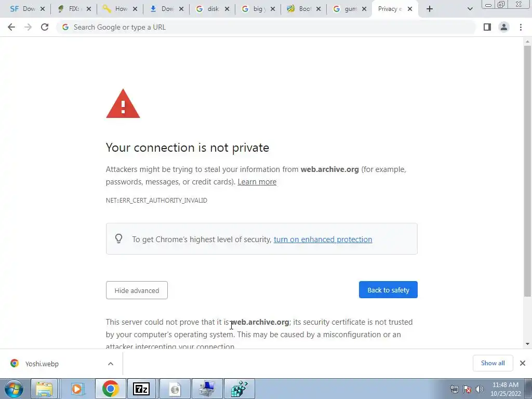Open the Chrome profile avatar menu

click(504, 27)
